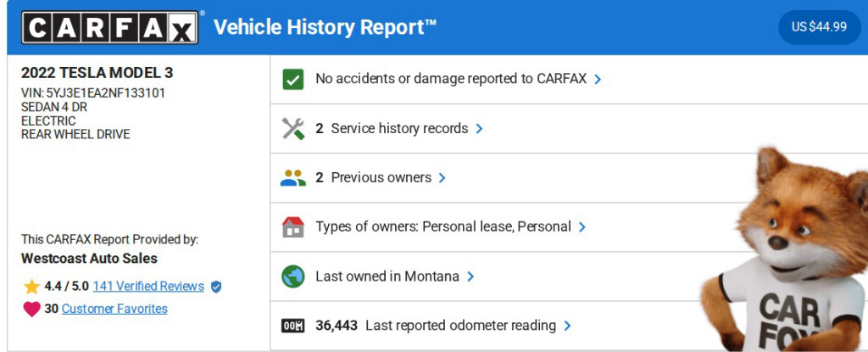Expand the previous owners chevron
This screenshot has width=868, height=352.
pyautogui.click(x=442, y=178)
